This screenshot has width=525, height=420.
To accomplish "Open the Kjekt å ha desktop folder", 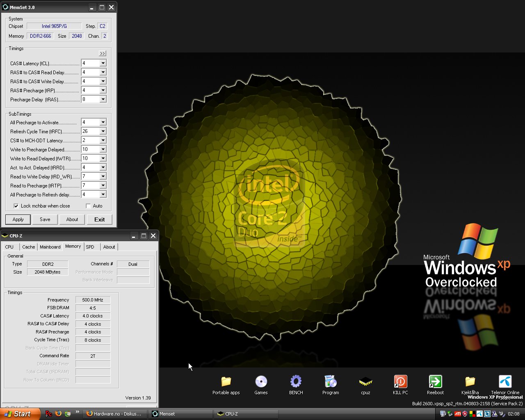I will (x=470, y=385).
